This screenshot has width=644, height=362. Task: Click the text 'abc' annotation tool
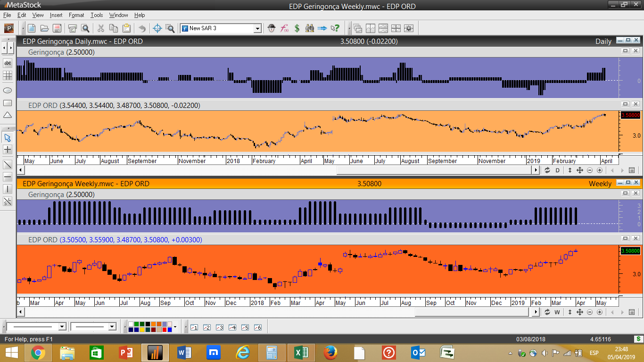coord(8,63)
